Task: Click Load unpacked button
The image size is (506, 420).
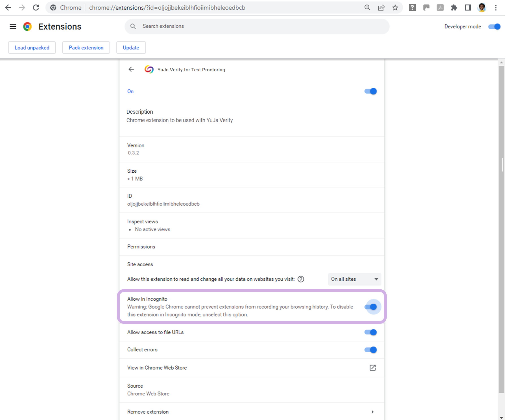Action: point(32,48)
